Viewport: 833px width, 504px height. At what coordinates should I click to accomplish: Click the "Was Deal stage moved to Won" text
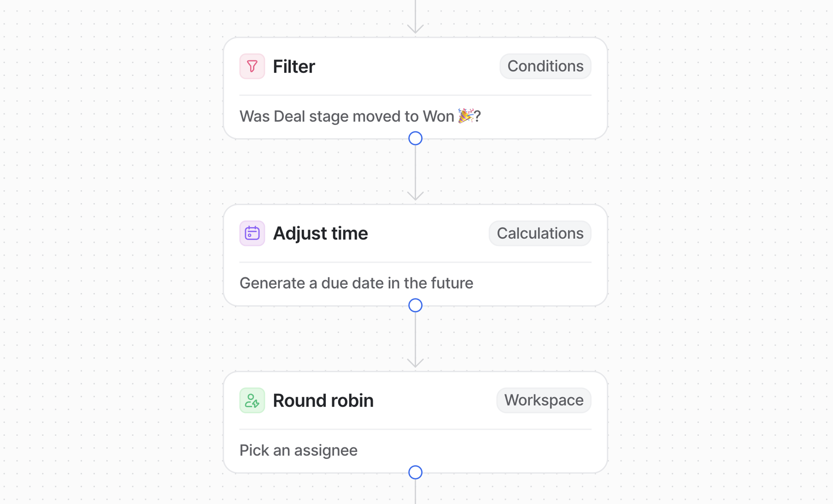tap(346, 116)
